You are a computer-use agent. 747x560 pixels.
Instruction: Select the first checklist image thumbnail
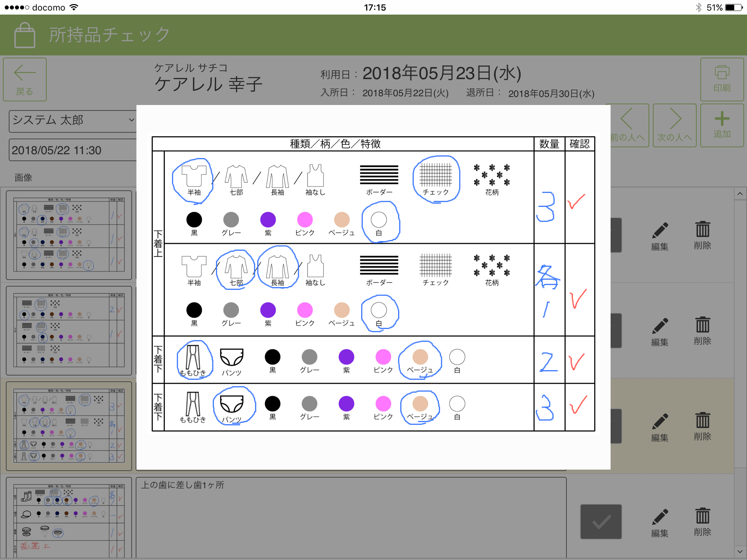click(69, 235)
